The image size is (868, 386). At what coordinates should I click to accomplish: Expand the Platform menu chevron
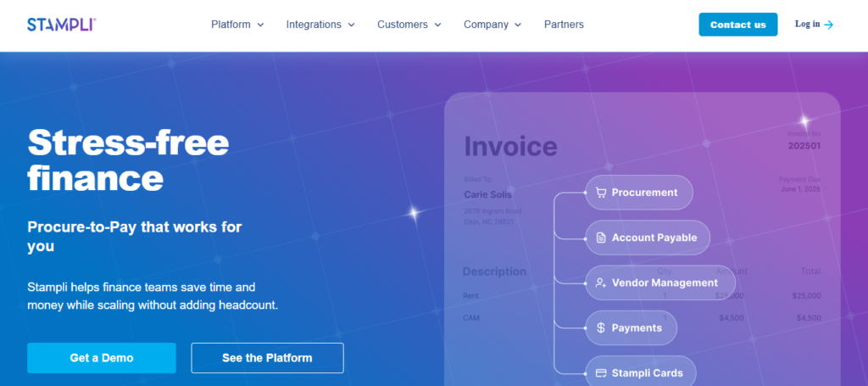point(260,25)
